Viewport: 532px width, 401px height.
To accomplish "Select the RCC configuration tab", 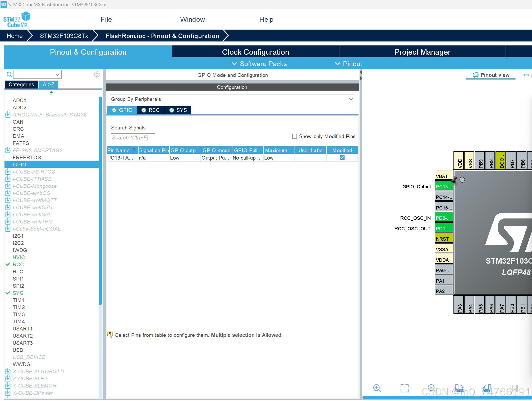I will (x=151, y=110).
